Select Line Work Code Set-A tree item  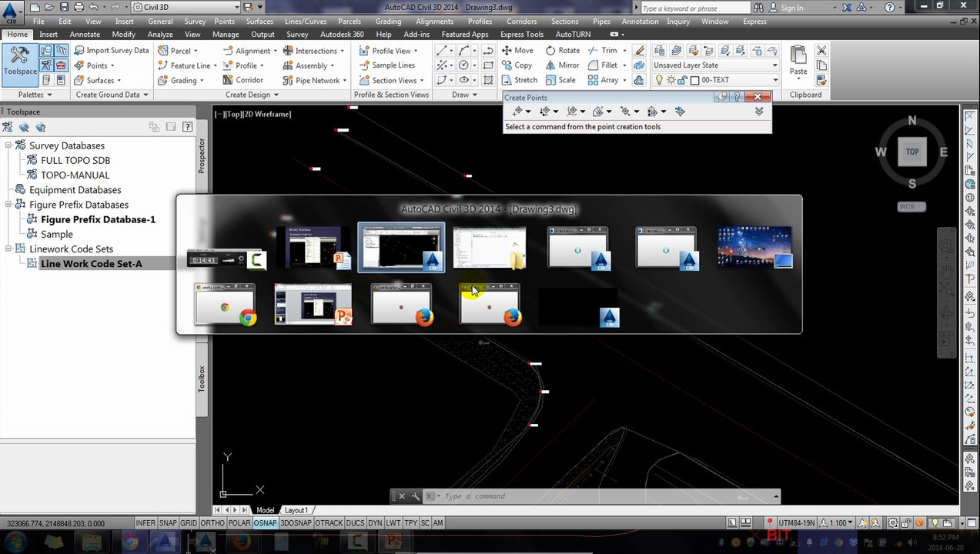pos(92,264)
